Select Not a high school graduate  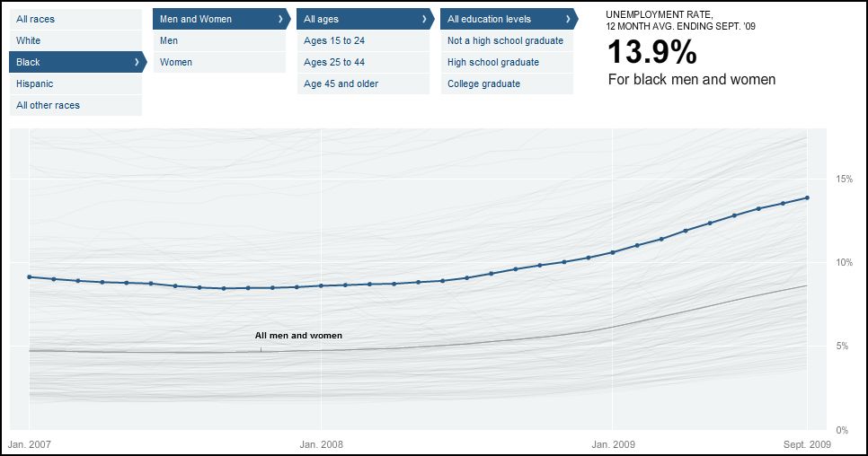pyautogui.click(x=505, y=40)
